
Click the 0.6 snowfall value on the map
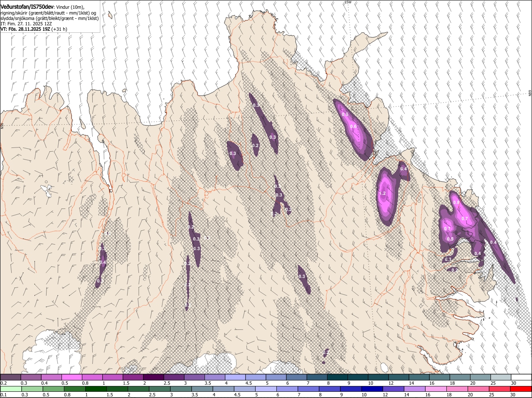point(353,126)
